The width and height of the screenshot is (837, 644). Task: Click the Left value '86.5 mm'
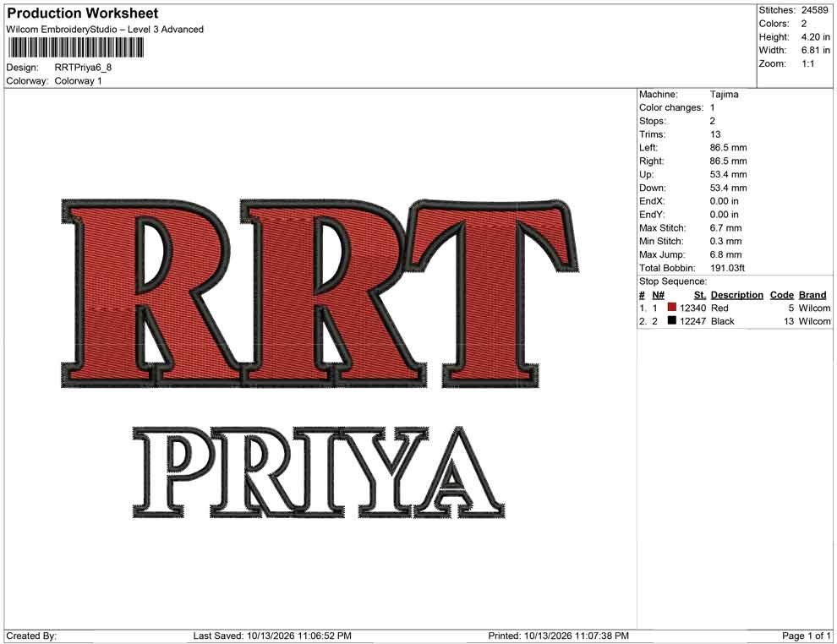728,148
